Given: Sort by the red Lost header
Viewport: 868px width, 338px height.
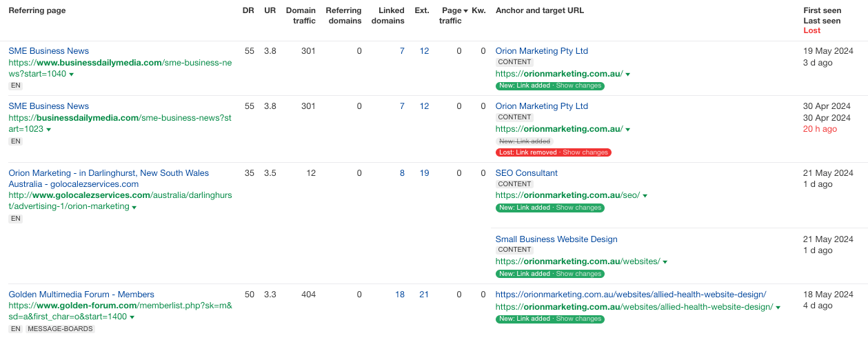Looking at the screenshot, I should coord(812,30).
